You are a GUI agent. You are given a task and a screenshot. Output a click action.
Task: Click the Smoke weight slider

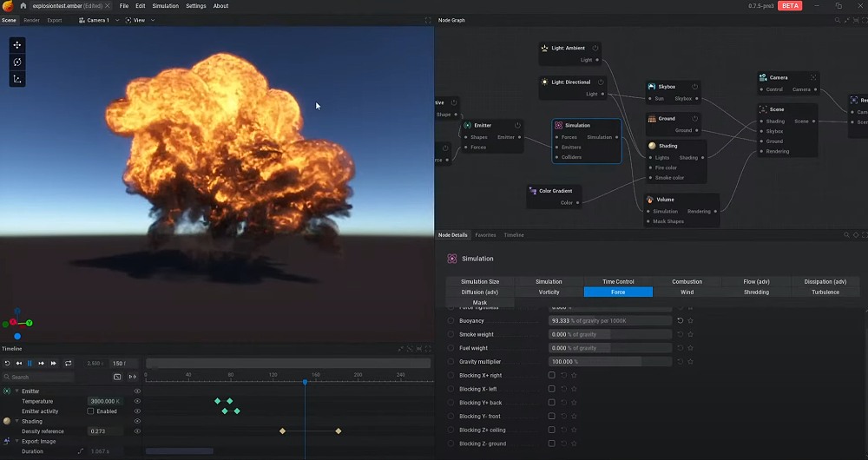610,334
